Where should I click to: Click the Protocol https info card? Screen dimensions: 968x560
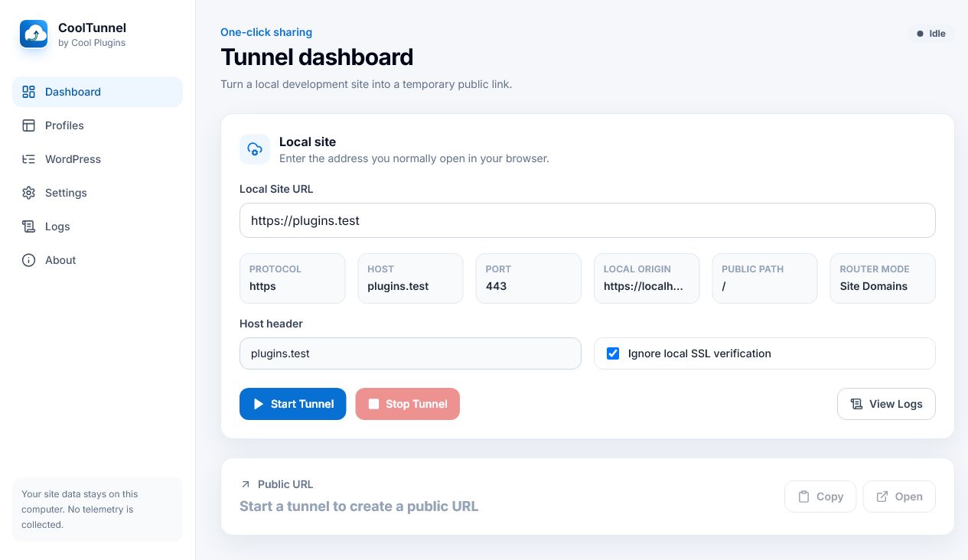[x=292, y=278]
